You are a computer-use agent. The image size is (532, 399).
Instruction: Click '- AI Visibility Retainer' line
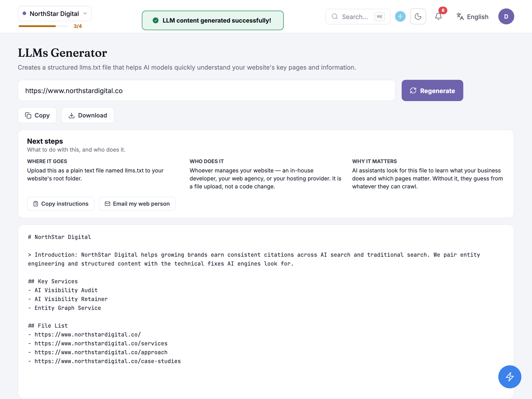[x=68, y=299]
